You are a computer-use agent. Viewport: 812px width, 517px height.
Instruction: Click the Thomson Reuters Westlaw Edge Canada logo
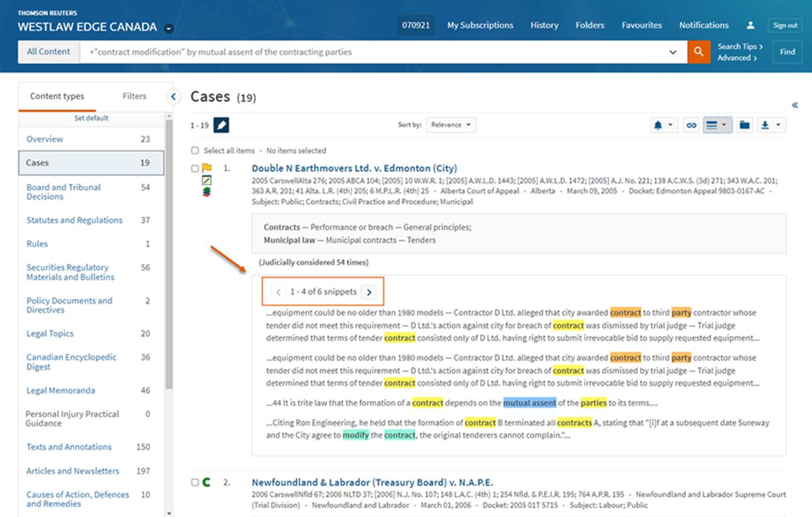pos(87,22)
